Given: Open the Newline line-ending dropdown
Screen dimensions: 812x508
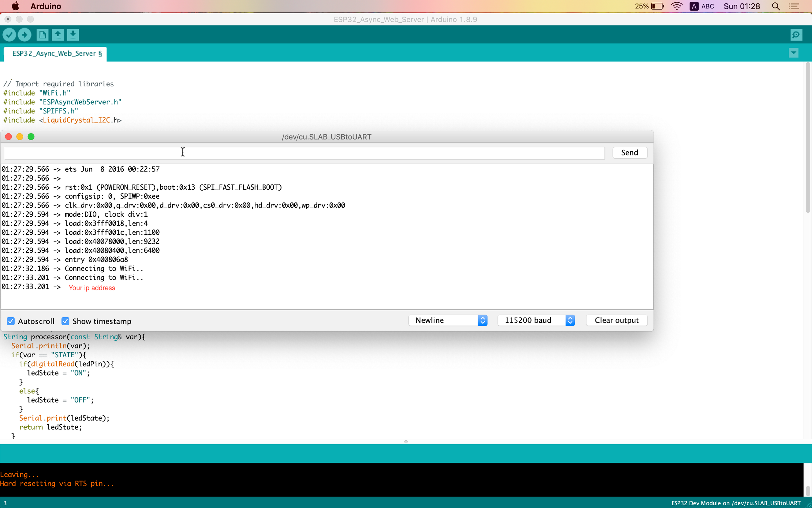Looking at the screenshot, I should click(x=448, y=320).
